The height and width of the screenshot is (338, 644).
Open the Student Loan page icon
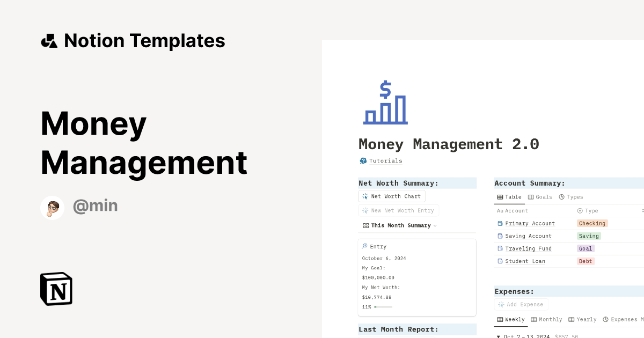[x=500, y=262]
